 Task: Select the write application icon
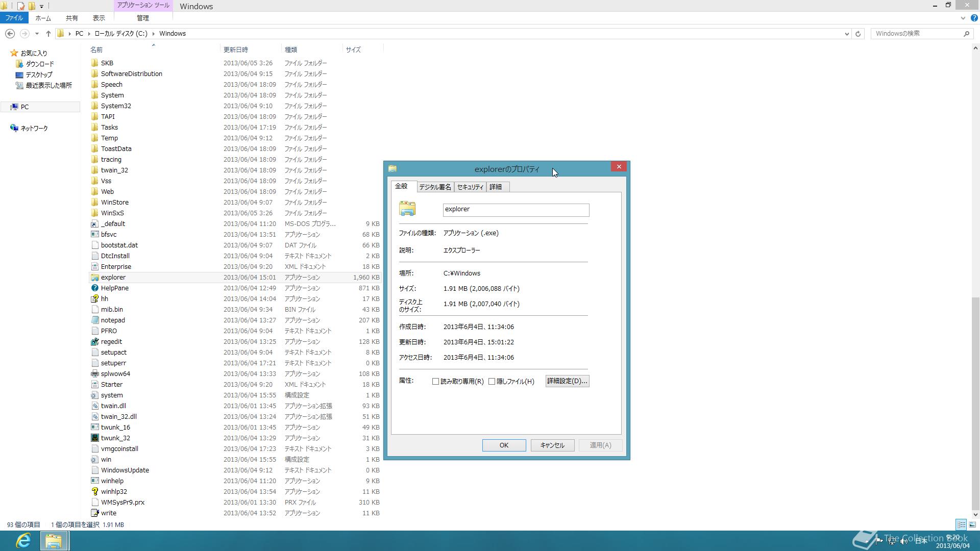[94, 513]
